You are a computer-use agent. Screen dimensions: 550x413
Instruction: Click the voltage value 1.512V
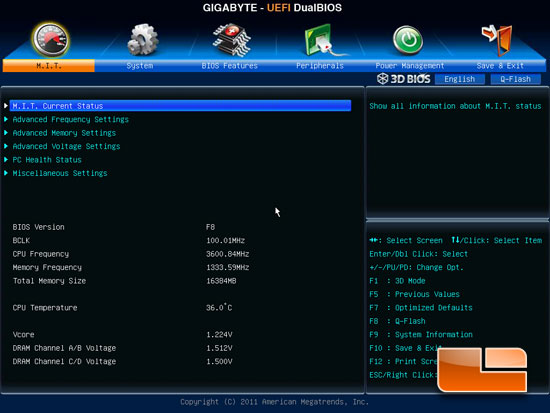219,348
